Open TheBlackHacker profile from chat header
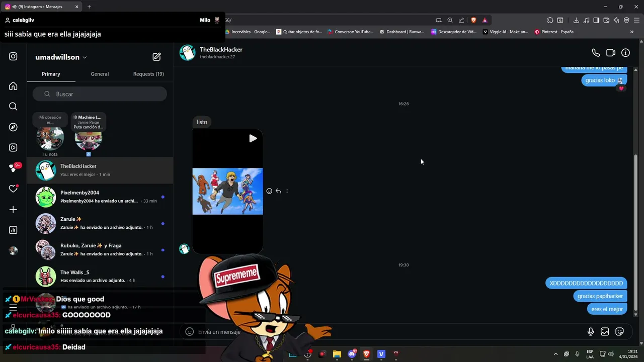Image resolution: width=644 pixels, height=362 pixels. 211,53
